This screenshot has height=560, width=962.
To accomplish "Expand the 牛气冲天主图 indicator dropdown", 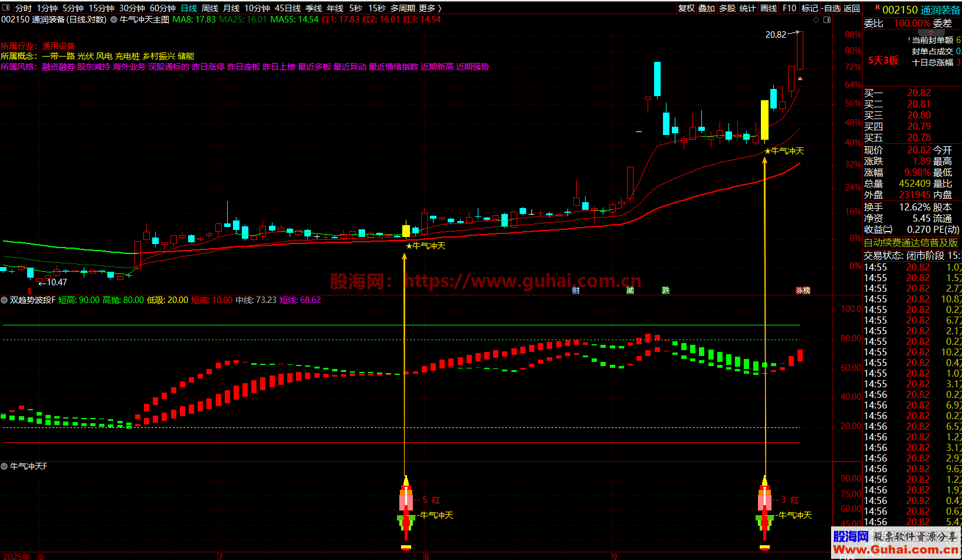I will pyautogui.click(x=114, y=19).
